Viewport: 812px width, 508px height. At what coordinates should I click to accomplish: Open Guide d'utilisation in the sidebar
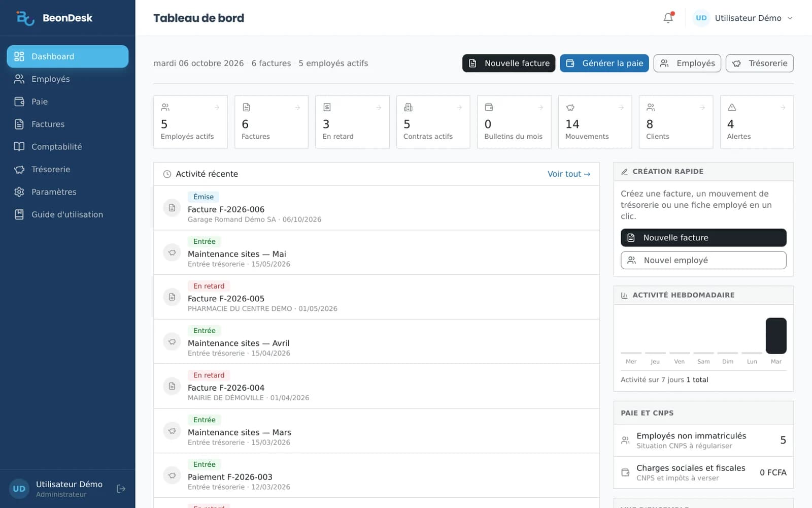click(x=67, y=214)
